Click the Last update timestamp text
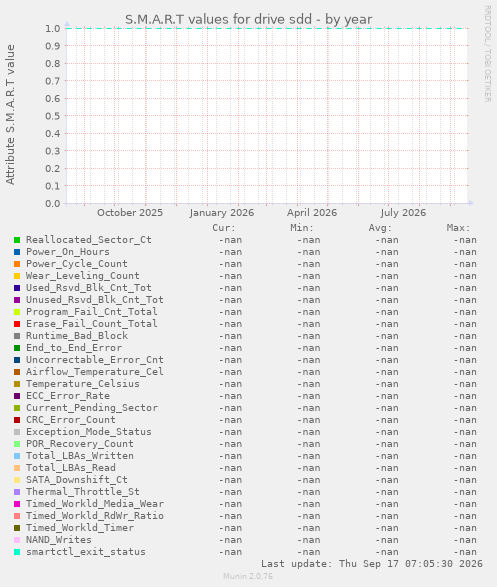Screen dimensions: 497x587 click(x=372, y=564)
